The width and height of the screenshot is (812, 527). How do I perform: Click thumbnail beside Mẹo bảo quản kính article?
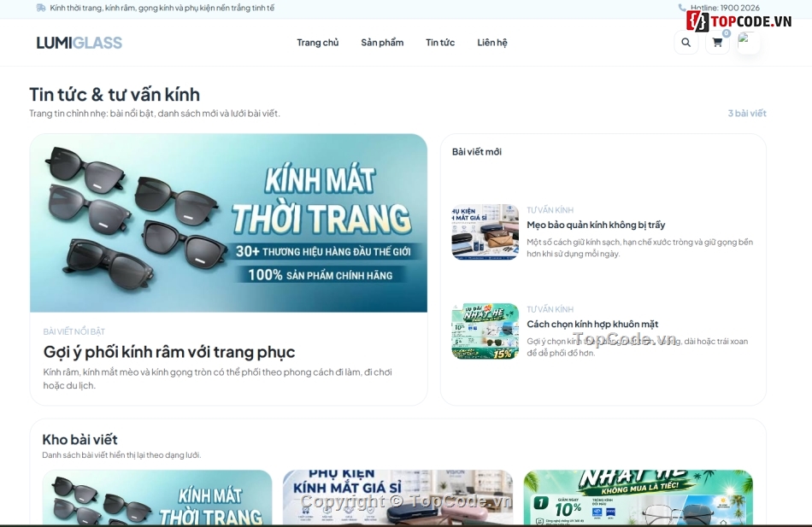coord(485,231)
